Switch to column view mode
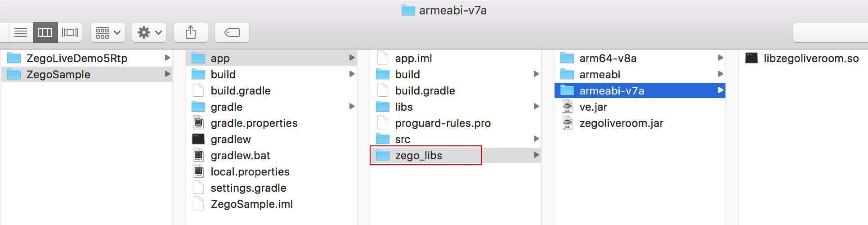This screenshot has height=225, width=868. point(45,32)
